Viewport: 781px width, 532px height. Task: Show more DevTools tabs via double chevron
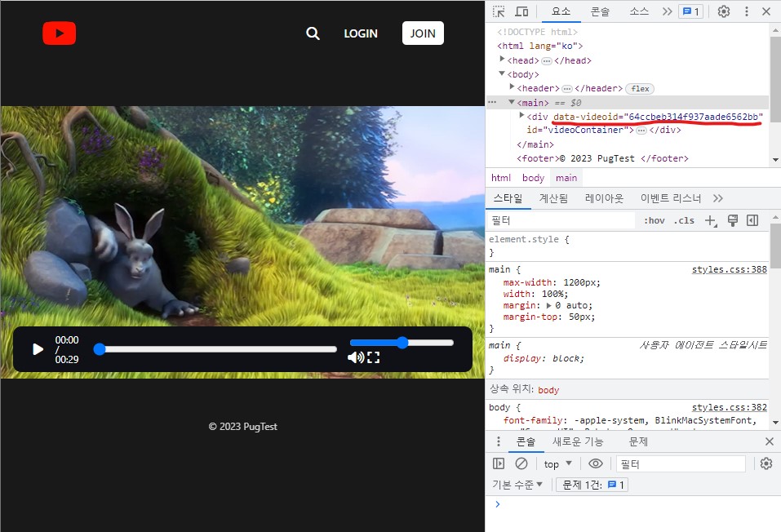(x=667, y=11)
